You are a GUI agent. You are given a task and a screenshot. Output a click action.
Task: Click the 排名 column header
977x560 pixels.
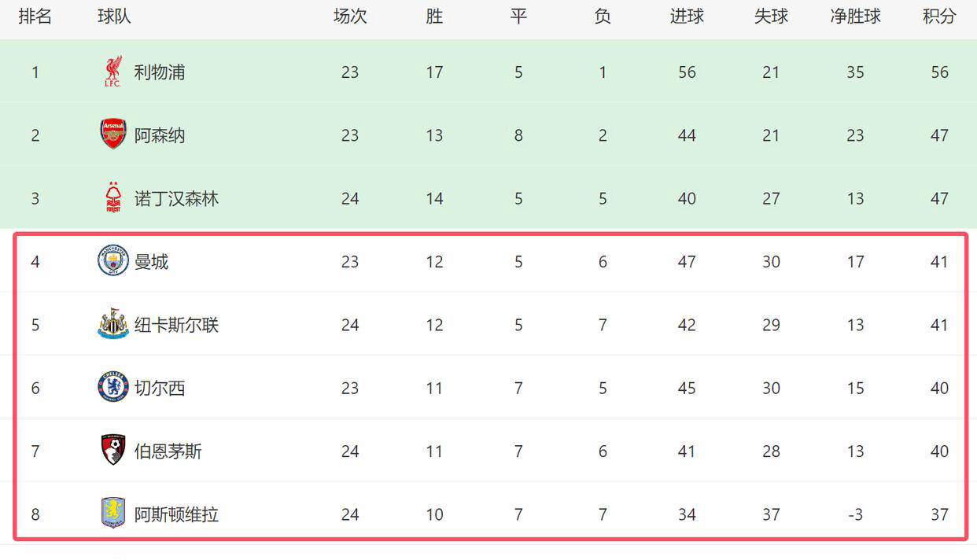tap(35, 17)
